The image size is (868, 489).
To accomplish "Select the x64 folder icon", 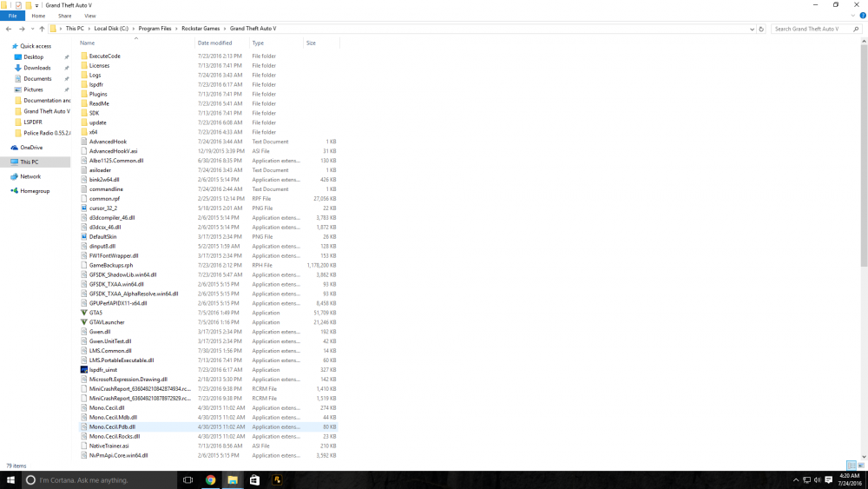I will pos(84,132).
